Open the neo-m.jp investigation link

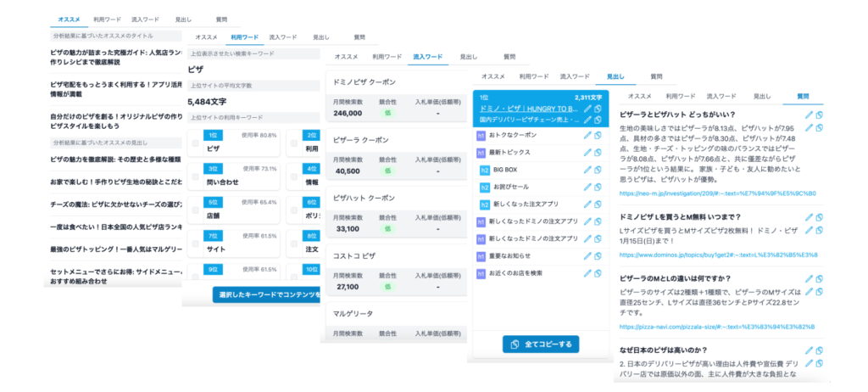717,193
